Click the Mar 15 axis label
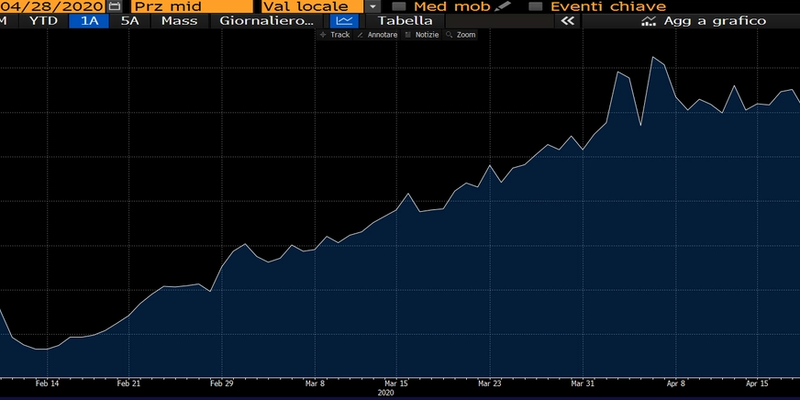 tap(396, 384)
